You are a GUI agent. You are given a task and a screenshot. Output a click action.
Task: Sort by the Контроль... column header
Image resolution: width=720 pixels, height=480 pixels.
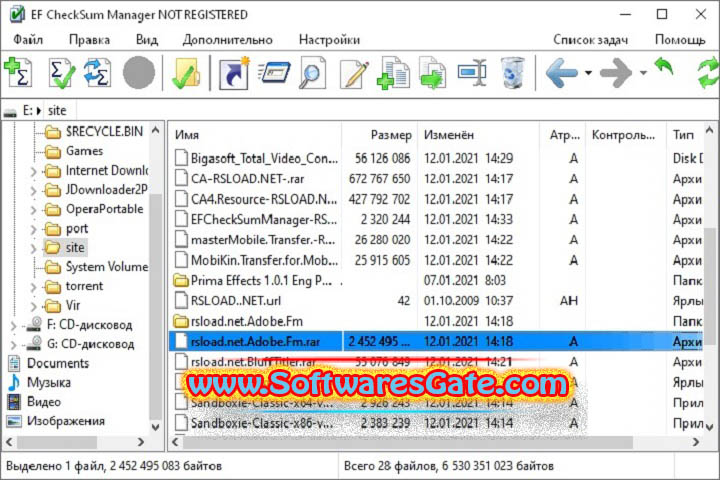[625, 135]
